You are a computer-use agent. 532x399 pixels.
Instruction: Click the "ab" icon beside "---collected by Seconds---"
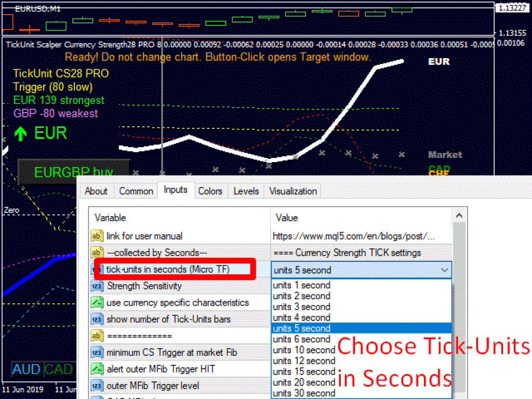point(97,252)
